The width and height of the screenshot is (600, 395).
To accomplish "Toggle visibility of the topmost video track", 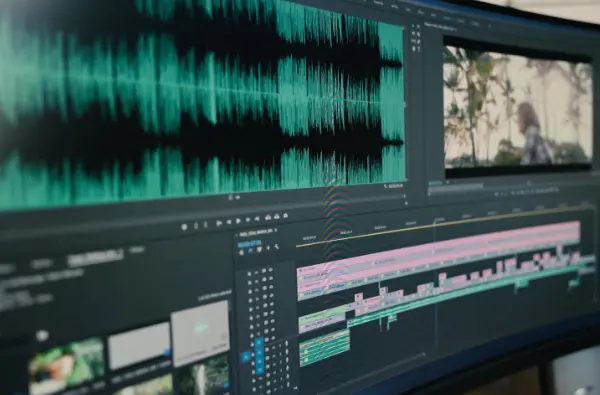I will point(271,269).
